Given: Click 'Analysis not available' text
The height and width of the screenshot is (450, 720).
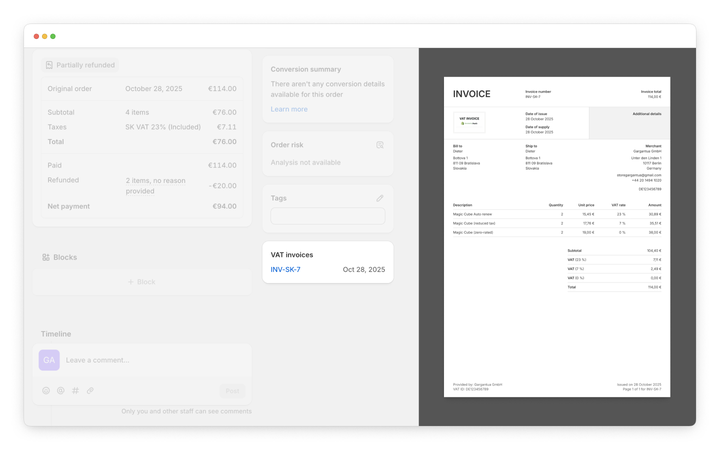Looking at the screenshot, I should click(x=305, y=163).
